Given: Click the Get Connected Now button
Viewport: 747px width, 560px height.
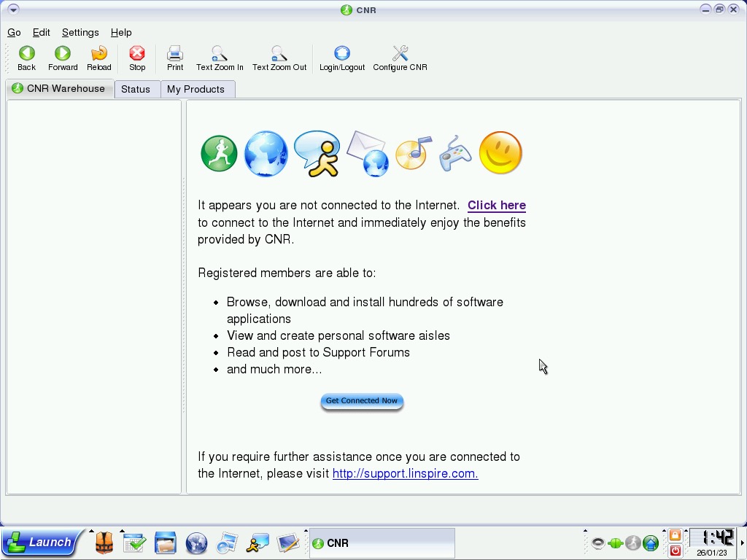Looking at the screenshot, I should coord(362,401).
